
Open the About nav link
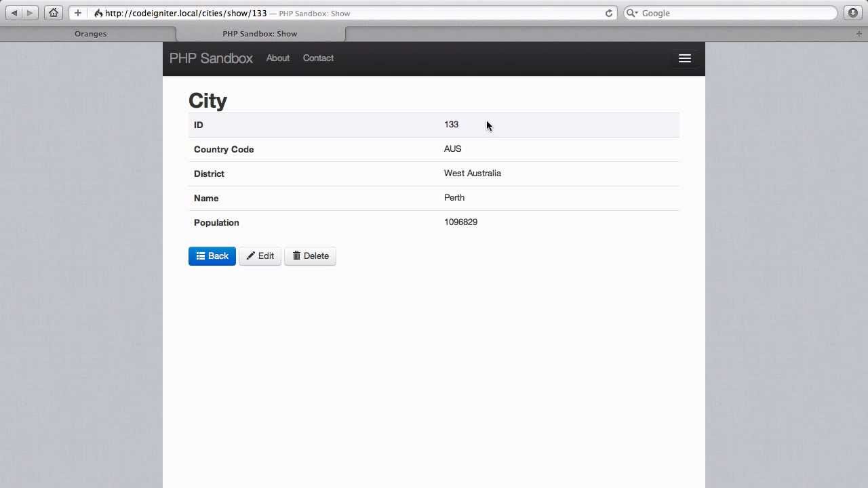(x=277, y=58)
